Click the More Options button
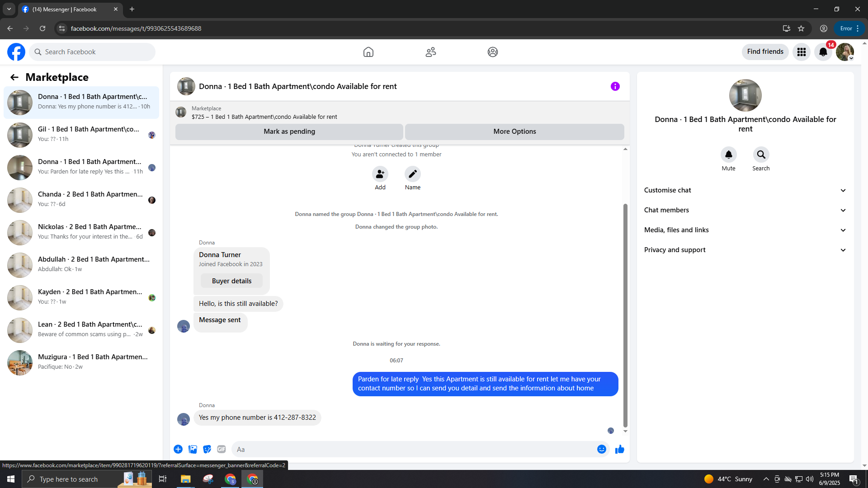868x488 pixels. tap(514, 131)
